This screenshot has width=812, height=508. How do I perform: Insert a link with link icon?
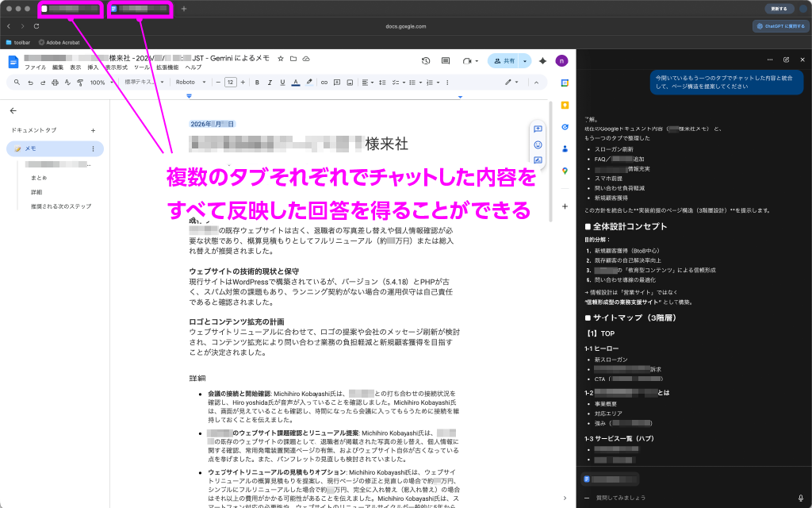pos(324,82)
